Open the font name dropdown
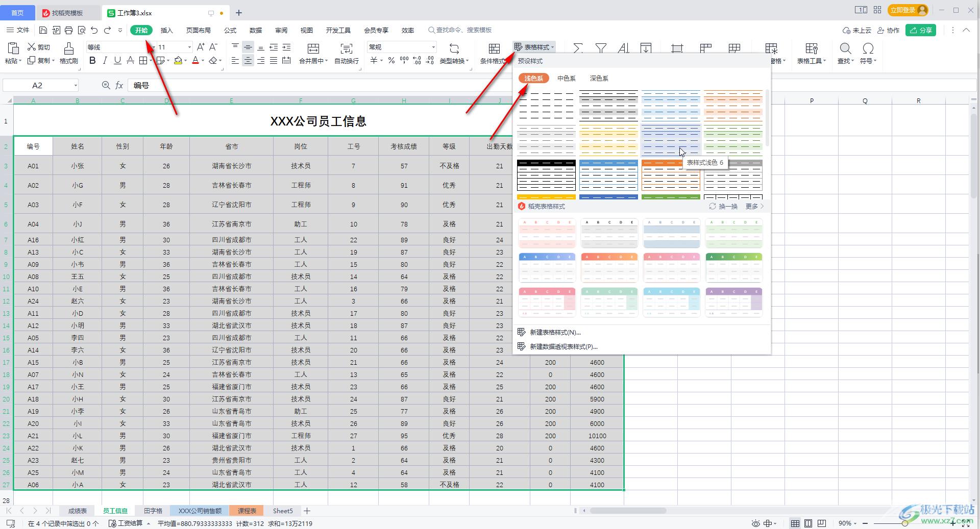980x529 pixels. (x=153, y=47)
